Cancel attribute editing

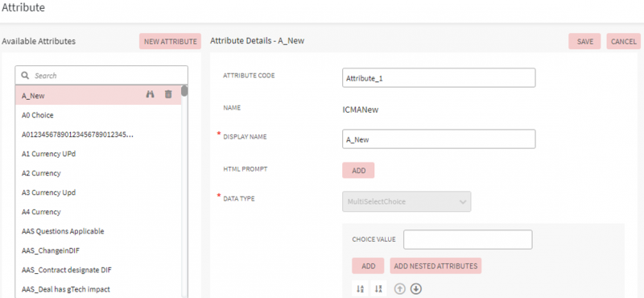click(623, 42)
